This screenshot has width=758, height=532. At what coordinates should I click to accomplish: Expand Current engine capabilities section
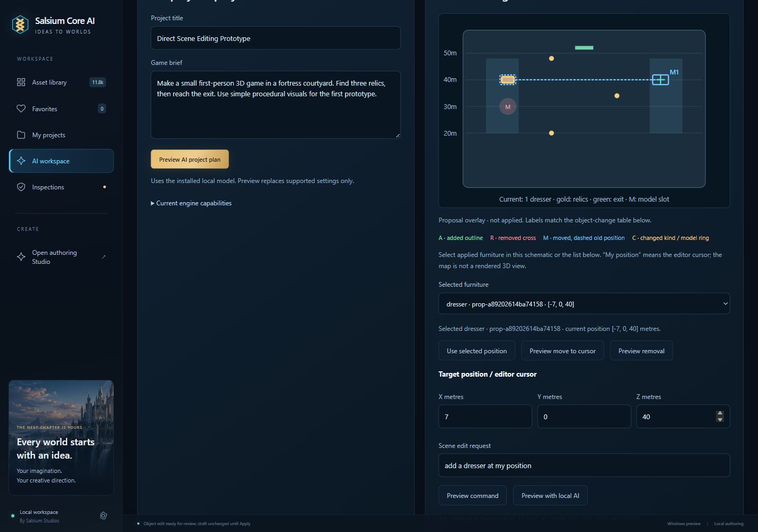click(x=191, y=203)
